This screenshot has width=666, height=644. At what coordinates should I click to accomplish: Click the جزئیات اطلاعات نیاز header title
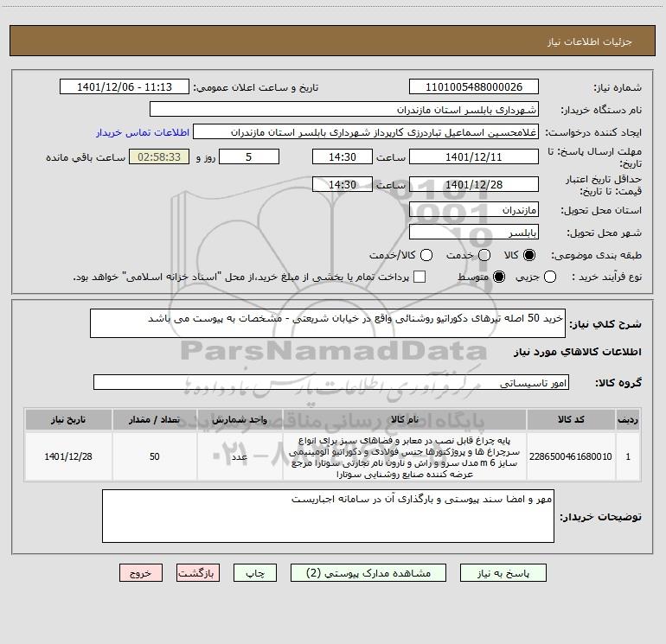coord(590,41)
